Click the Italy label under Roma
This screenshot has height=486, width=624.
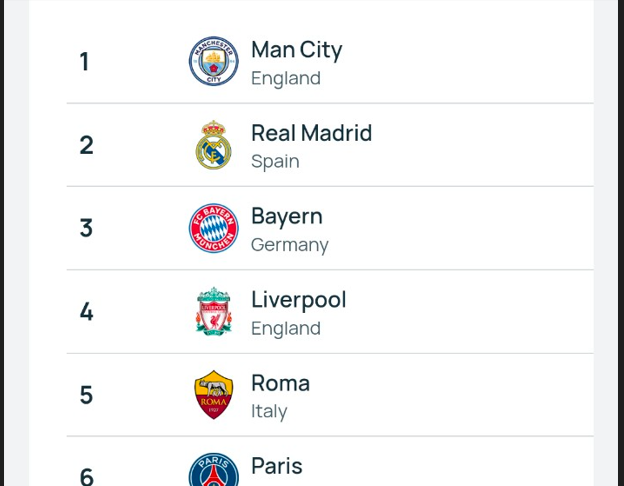point(269,411)
